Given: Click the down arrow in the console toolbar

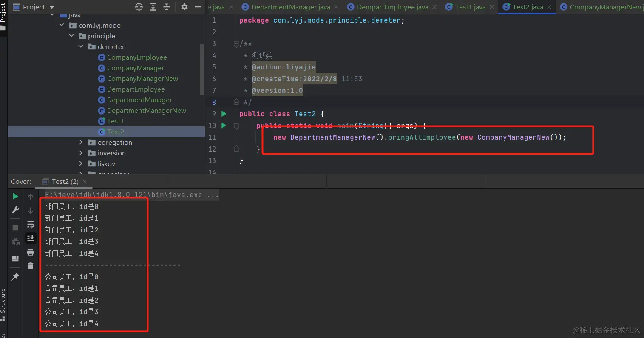Looking at the screenshot, I should [x=31, y=210].
